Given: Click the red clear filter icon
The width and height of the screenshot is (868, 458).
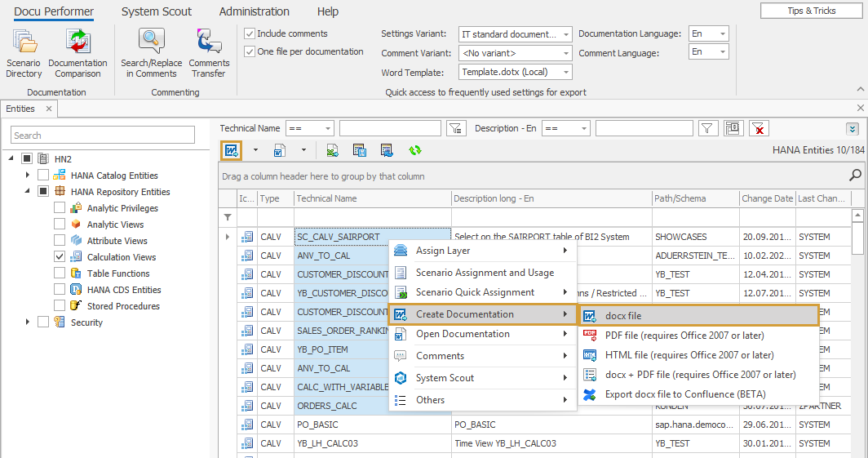Looking at the screenshot, I should pos(759,128).
